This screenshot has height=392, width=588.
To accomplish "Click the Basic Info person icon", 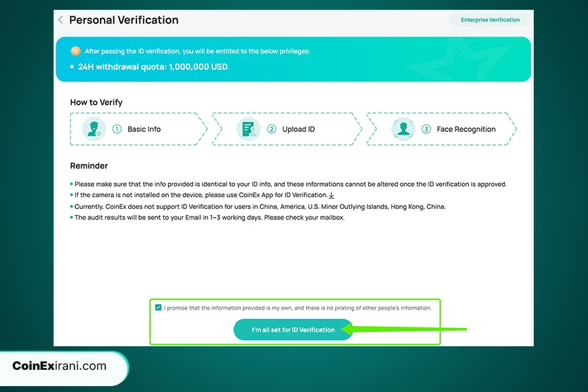I will point(94,129).
